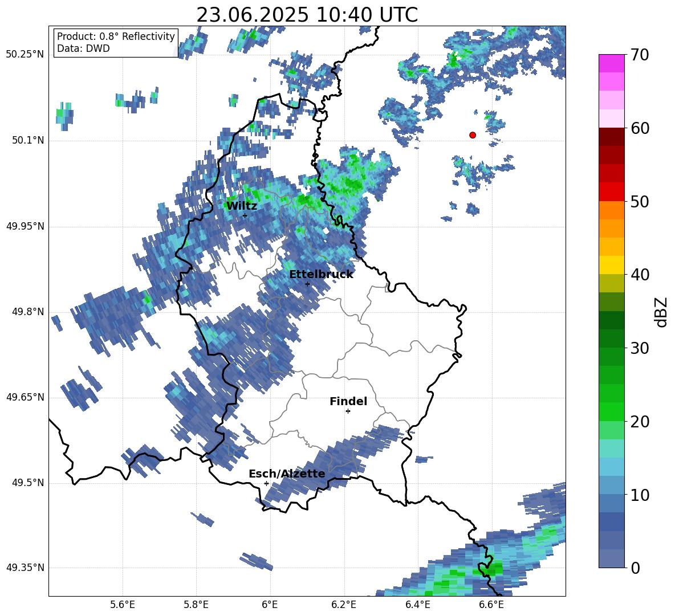Viewport: 675px width, 616px height.
Task: Pick the slate blue colorbar segment at 0
Action: click(611, 558)
